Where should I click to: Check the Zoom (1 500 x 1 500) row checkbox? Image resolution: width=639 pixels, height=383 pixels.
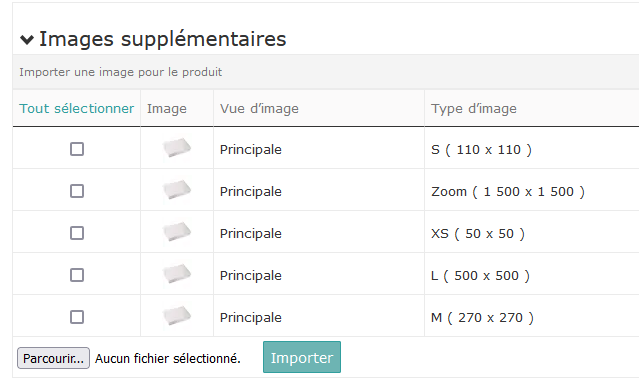(x=77, y=191)
